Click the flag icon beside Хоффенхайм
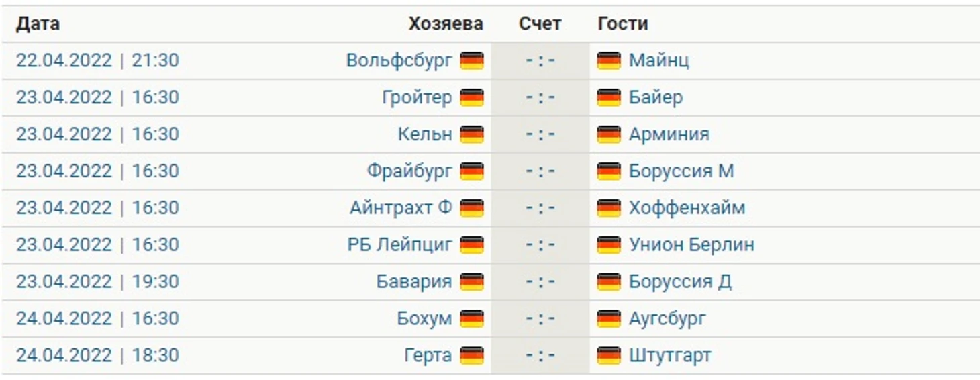 (x=608, y=208)
